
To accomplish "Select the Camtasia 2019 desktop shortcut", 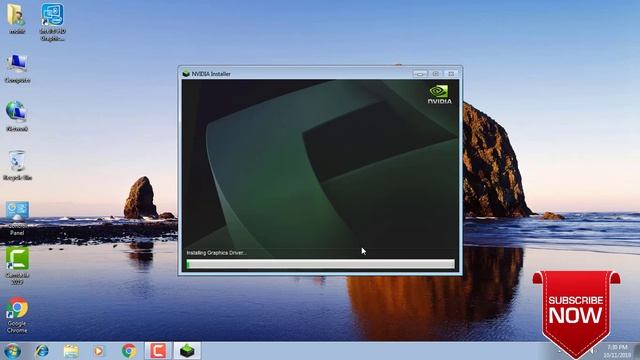I will 17,265.
